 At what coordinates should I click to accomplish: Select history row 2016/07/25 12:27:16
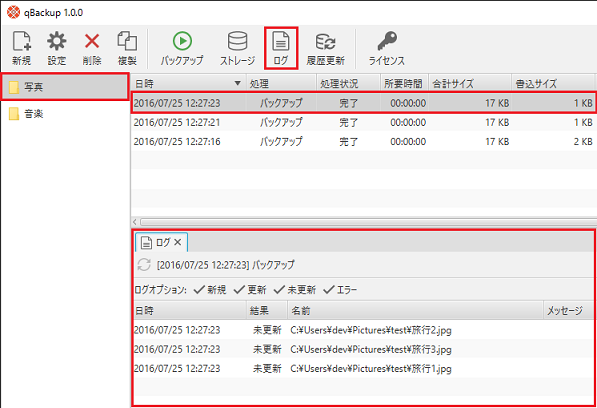tap(363, 142)
